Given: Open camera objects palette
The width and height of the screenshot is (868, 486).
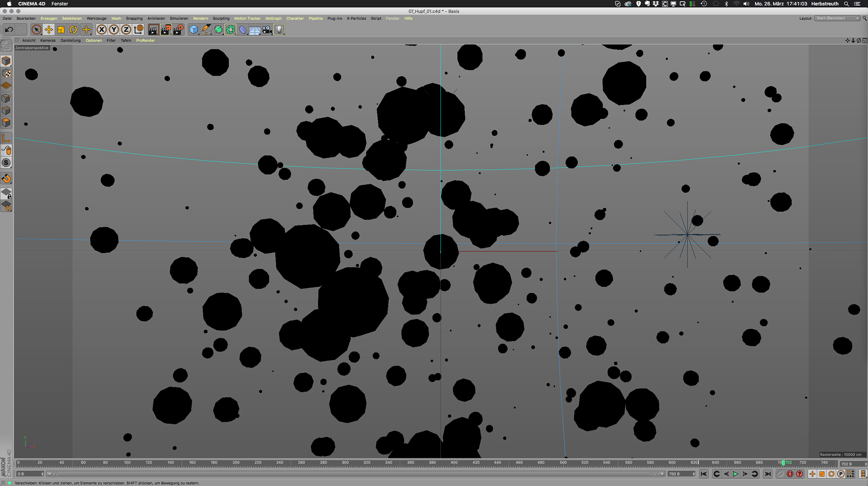Looking at the screenshot, I should point(267,30).
